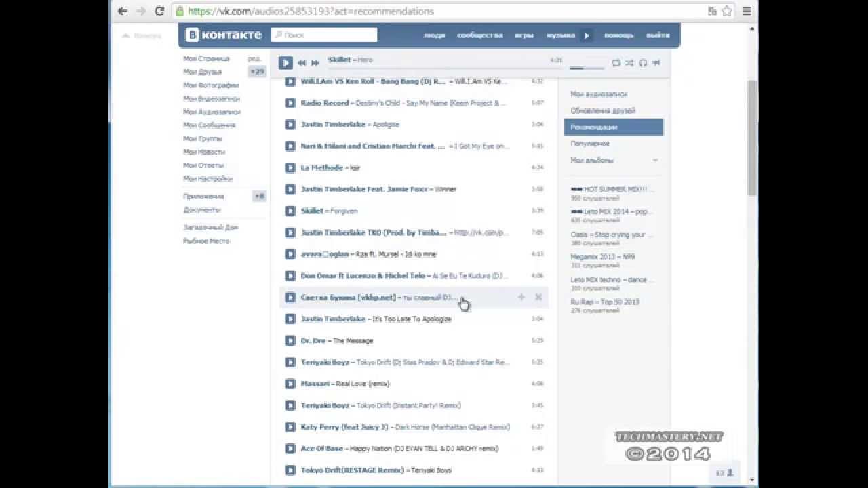Remove Светка Букина track with X icon
868x488 pixels.
[538, 297]
